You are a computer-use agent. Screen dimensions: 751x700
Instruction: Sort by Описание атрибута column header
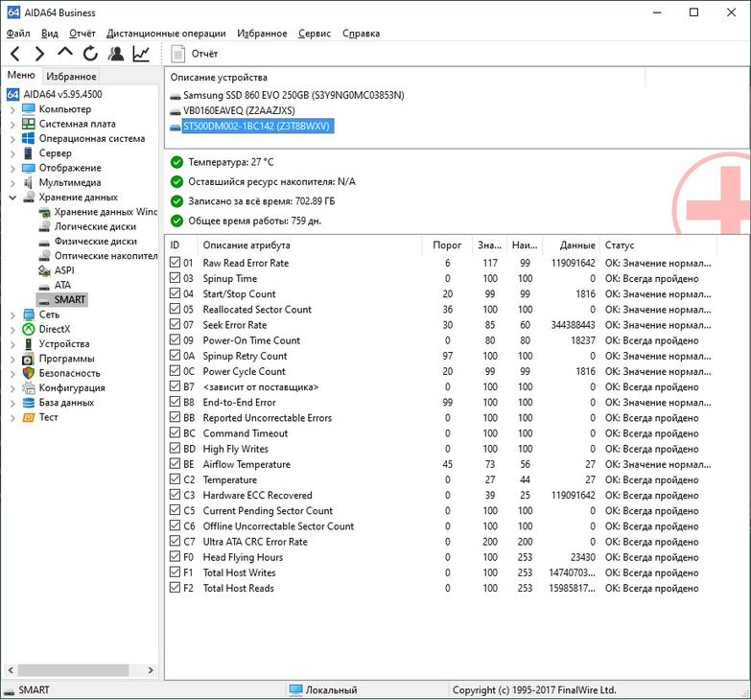pyautogui.click(x=246, y=245)
